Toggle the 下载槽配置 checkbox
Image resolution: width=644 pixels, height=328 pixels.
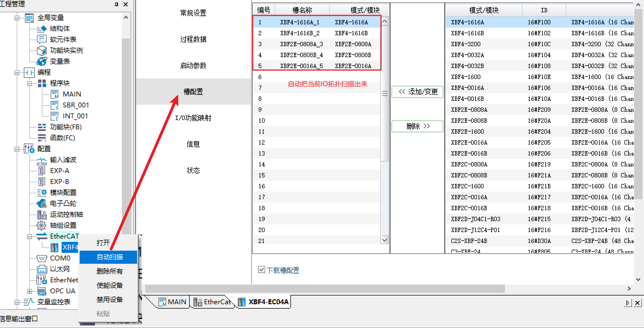[x=261, y=270]
